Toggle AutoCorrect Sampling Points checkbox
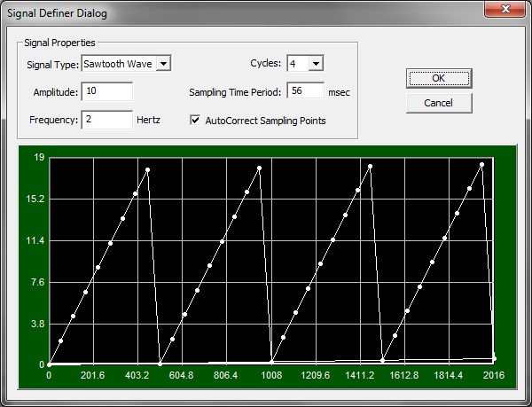Image resolution: width=532 pixels, height=407 pixels. 195,120
